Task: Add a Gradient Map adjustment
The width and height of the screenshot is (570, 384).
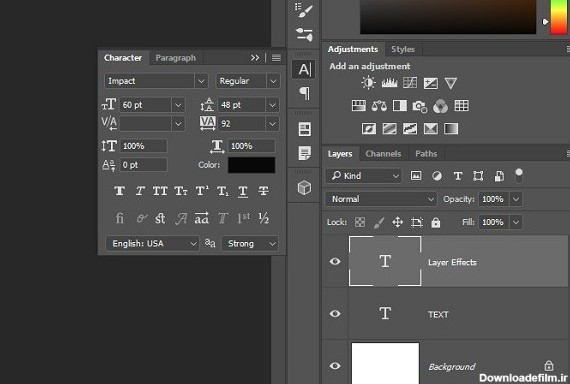Action: tap(451, 128)
